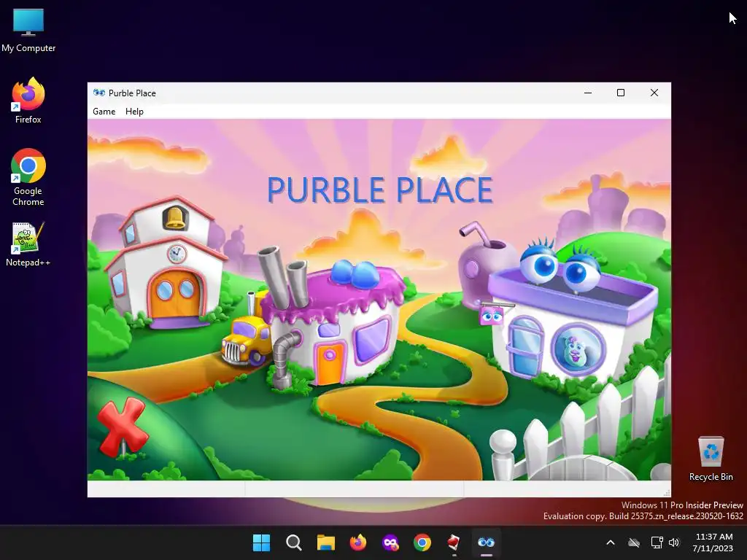Viewport: 747px width, 560px height.
Task: Click the cloud sync tray icon
Action: coord(634,542)
